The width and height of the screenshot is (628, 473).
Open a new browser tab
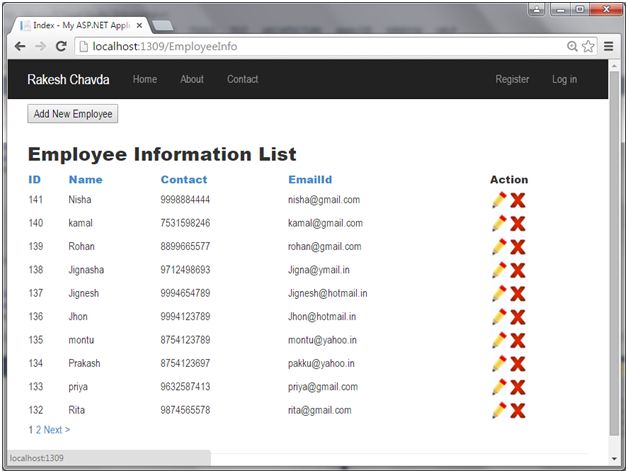point(163,26)
